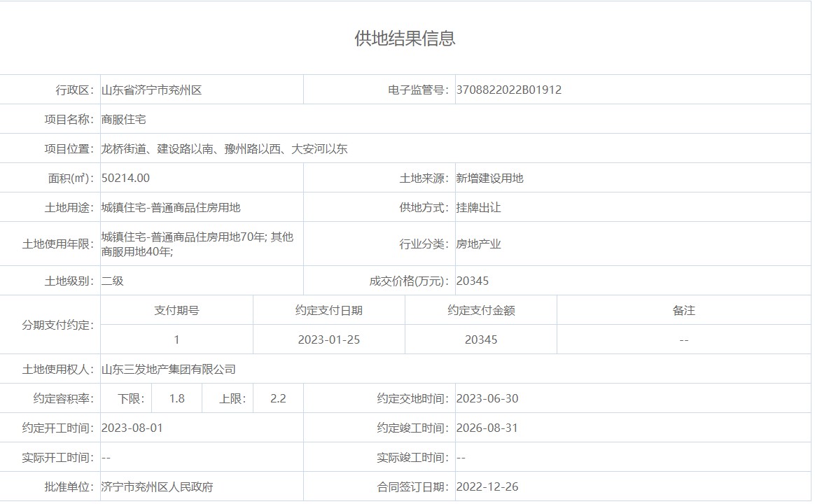Click the contract signing date 2022-12-26
The height and width of the screenshot is (504, 815).
487,487
